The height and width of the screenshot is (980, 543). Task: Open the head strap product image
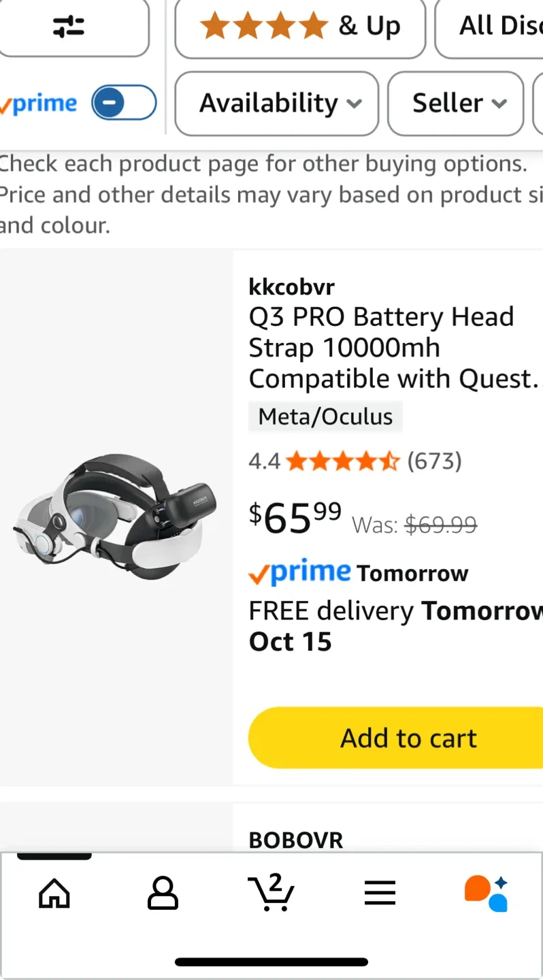pyautogui.click(x=116, y=517)
